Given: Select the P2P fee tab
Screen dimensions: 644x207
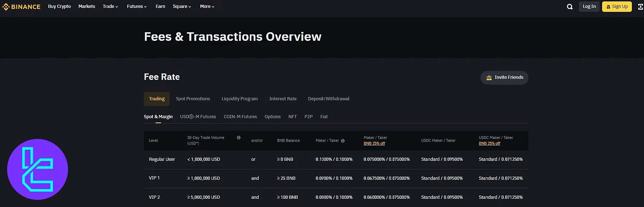Looking at the screenshot, I should click(x=308, y=117).
